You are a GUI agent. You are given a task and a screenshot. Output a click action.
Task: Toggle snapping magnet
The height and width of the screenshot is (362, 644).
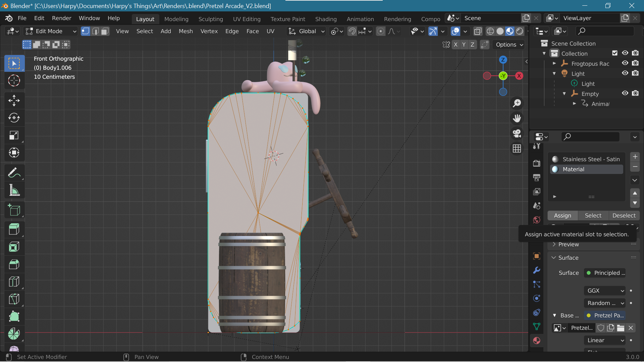pos(352,31)
